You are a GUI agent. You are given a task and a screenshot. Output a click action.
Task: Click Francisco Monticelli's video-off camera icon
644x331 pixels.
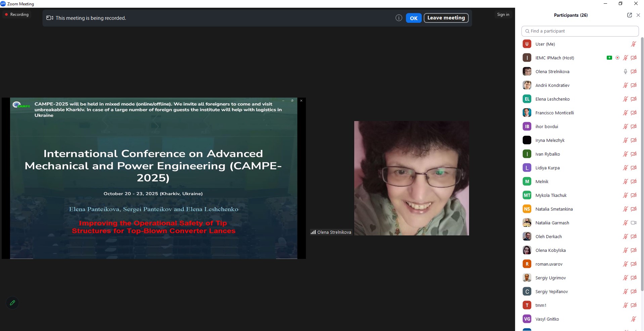(633, 113)
